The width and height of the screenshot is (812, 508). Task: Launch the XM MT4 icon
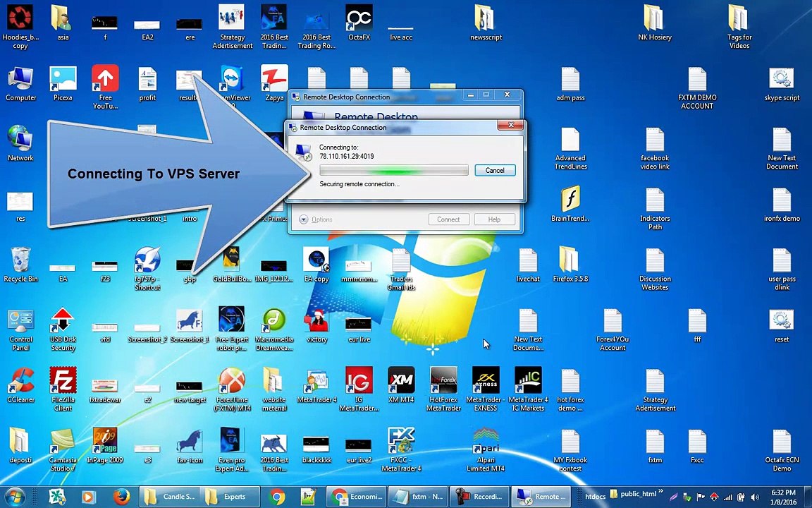[x=401, y=386]
